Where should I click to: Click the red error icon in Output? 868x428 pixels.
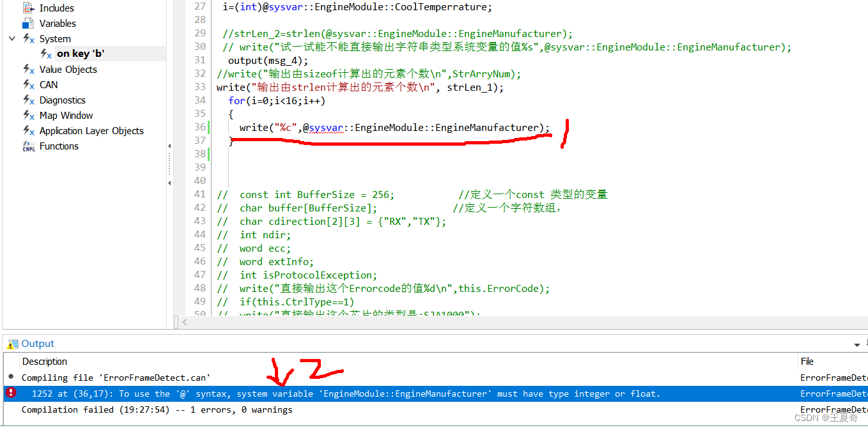11,394
